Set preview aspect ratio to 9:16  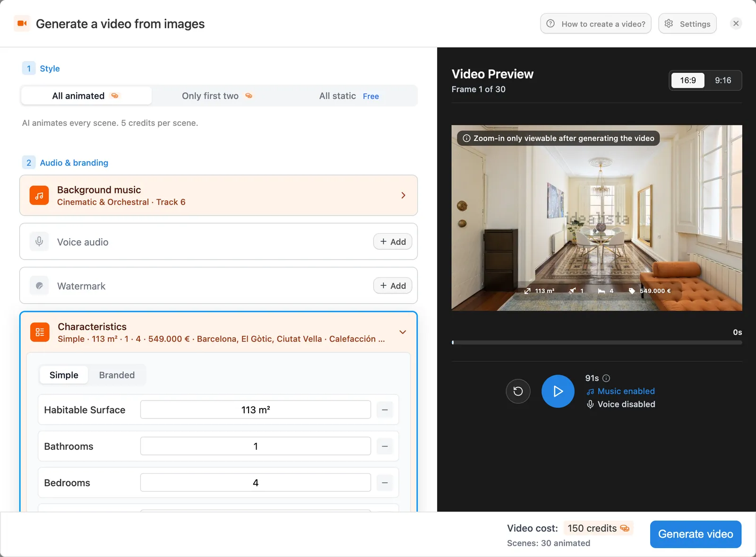coord(723,80)
